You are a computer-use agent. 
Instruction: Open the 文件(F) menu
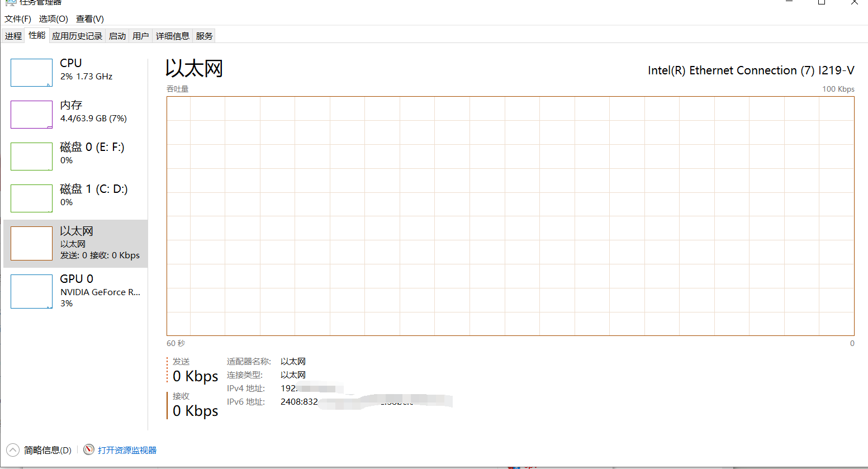18,19
